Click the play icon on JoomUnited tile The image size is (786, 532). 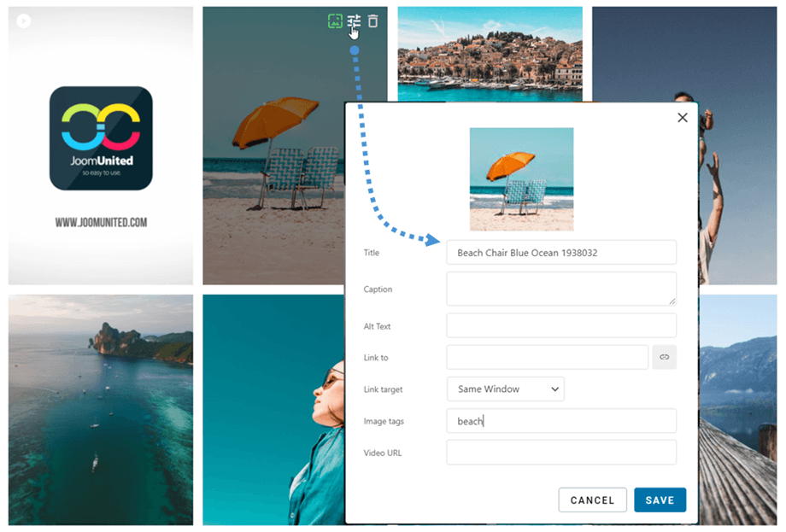click(24, 21)
